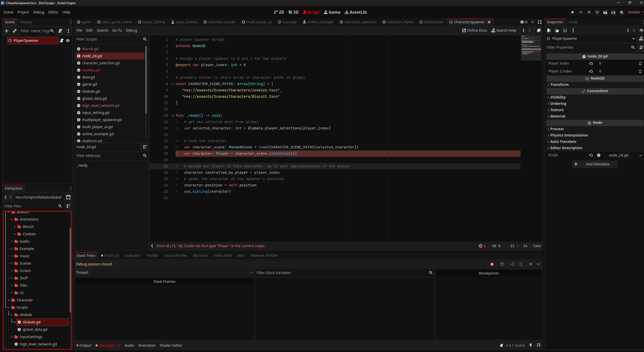Open Online Docs link
Image resolution: width=644 pixels, height=352 pixels.
pyautogui.click(x=474, y=30)
